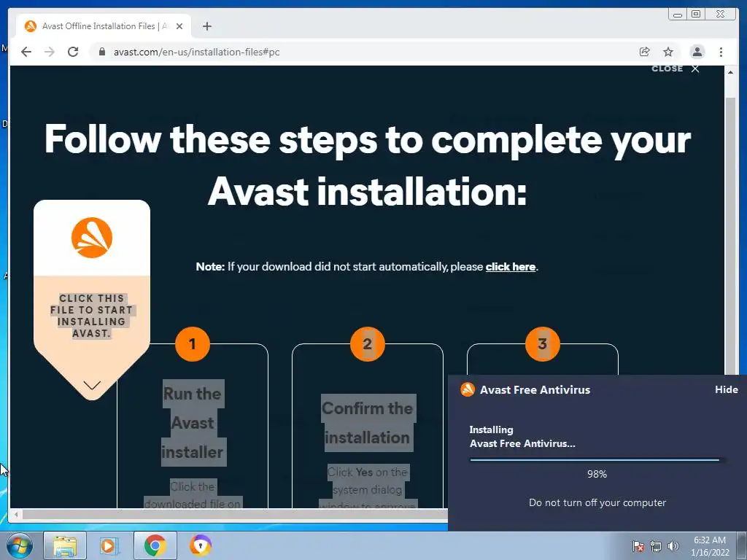Click the Avast logo on the download pointer
The image size is (747, 560).
[92, 238]
